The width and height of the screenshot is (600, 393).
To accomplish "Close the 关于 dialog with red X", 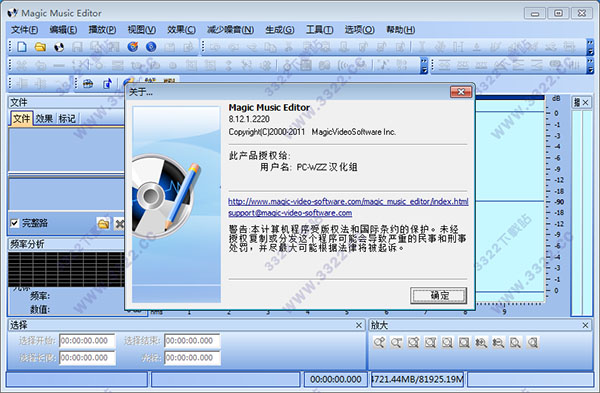I will [x=461, y=92].
